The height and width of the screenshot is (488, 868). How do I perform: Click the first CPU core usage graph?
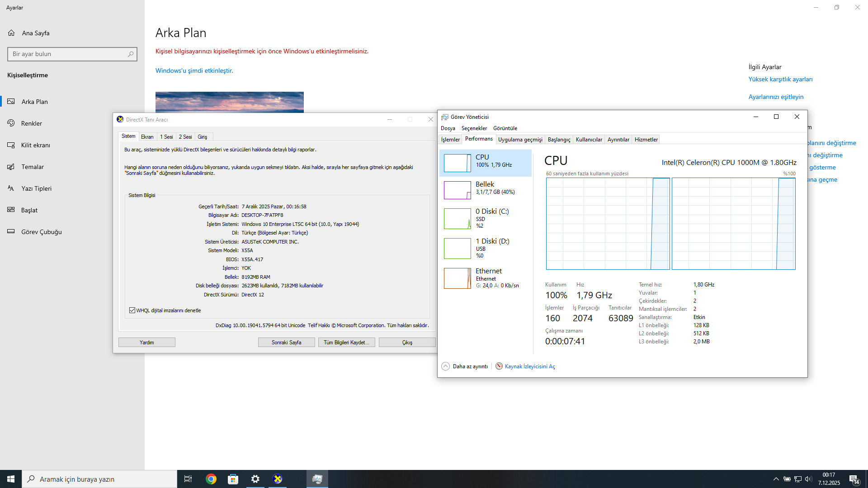[x=608, y=224]
